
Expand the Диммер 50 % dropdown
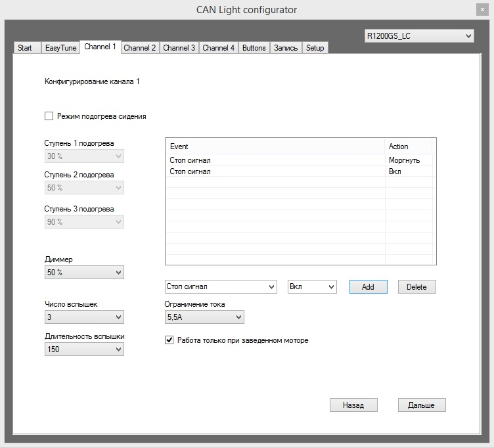[83, 273]
